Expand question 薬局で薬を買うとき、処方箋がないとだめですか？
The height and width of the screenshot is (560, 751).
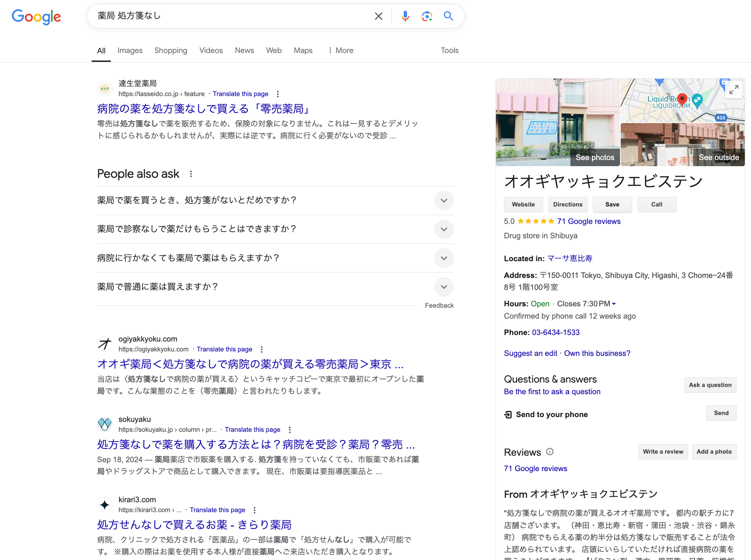coord(444,200)
